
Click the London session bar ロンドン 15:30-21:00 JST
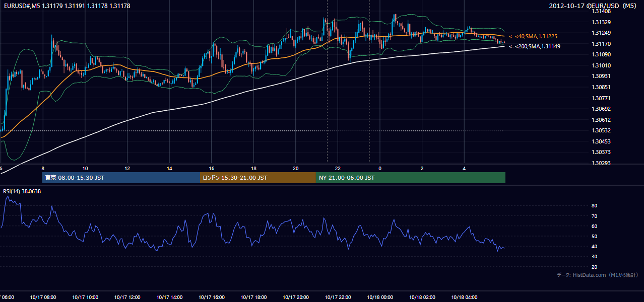tap(258, 178)
